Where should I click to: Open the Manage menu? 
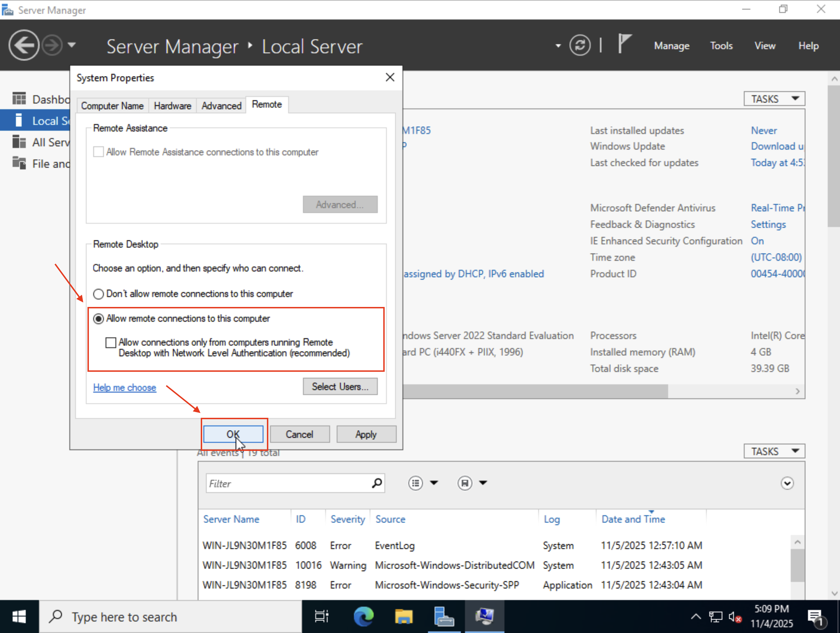point(671,45)
